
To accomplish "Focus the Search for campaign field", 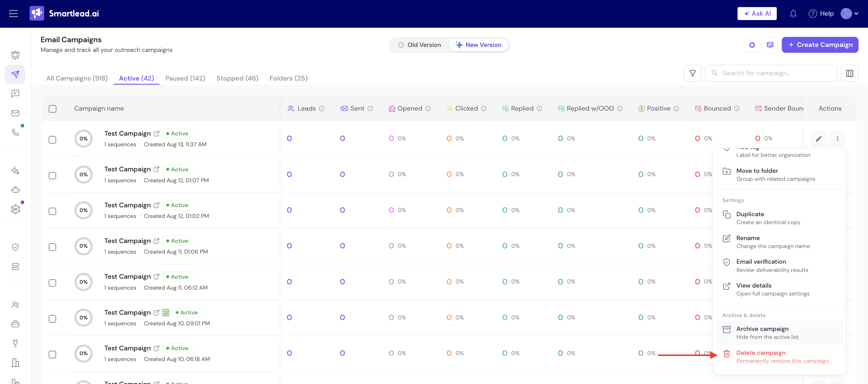I will point(771,73).
